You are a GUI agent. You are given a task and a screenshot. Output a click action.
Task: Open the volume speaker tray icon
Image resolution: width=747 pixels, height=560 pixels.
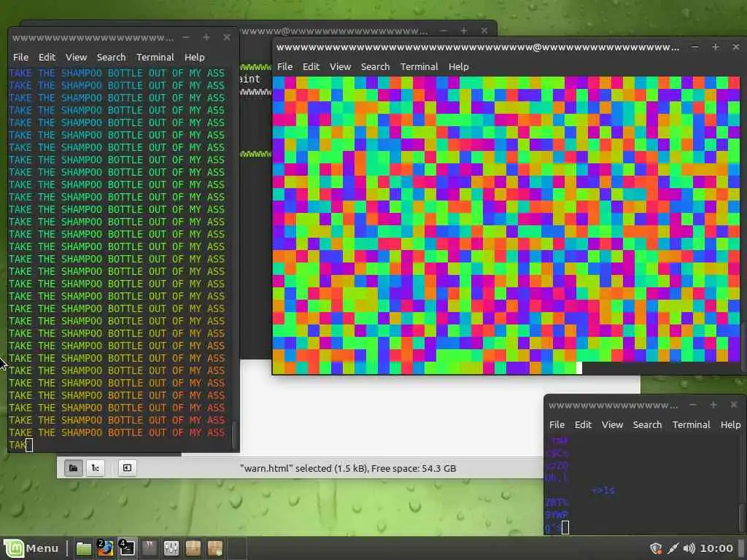point(689,548)
